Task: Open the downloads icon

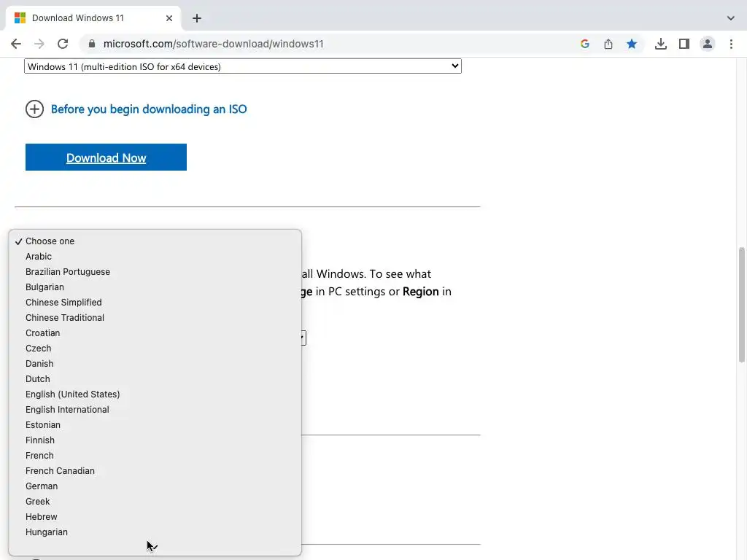Action: [x=661, y=44]
